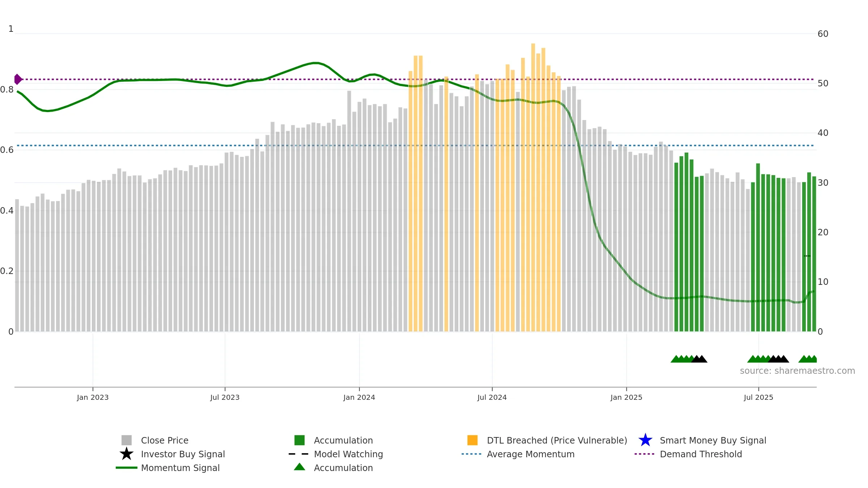Click the green Accumulation square legend swatch
This screenshot has height=488, width=868.
(299, 440)
